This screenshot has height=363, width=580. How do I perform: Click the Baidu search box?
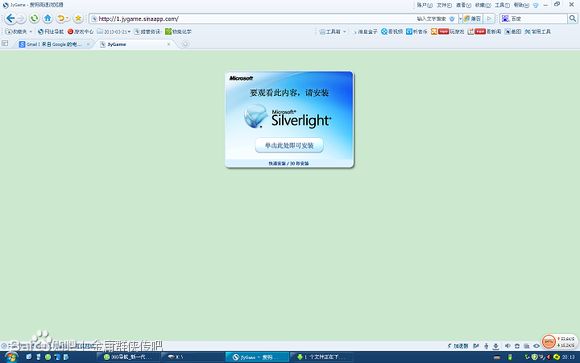coord(533,19)
